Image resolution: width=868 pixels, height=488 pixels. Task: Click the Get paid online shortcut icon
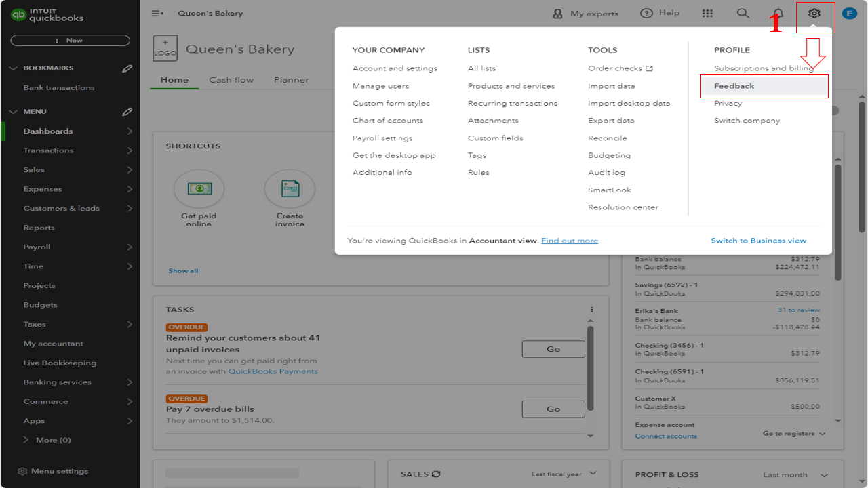(199, 188)
